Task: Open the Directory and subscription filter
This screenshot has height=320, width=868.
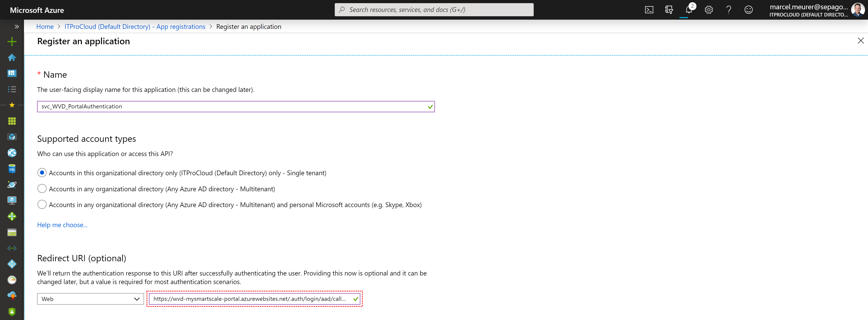Action: 669,10
